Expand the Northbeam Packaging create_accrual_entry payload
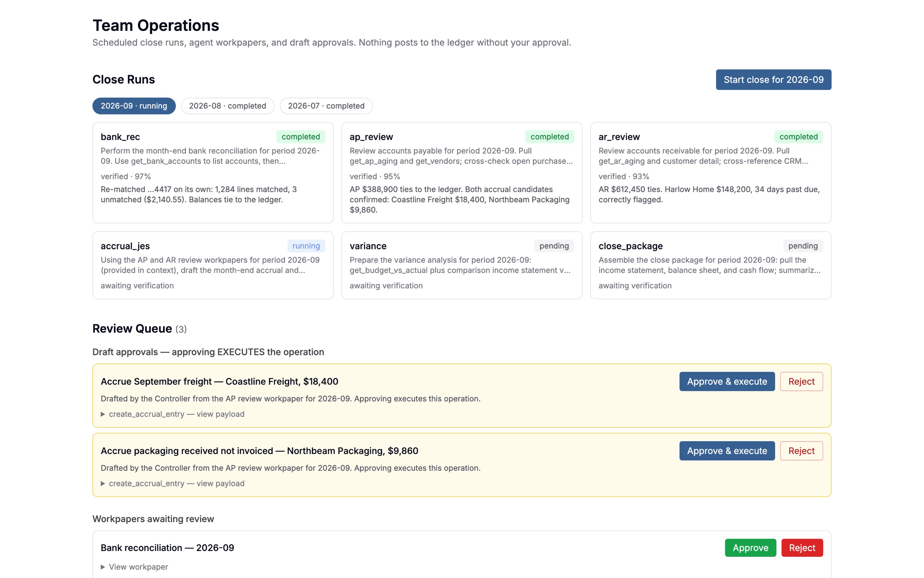The width and height of the screenshot is (924, 578). tap(173, 484)
